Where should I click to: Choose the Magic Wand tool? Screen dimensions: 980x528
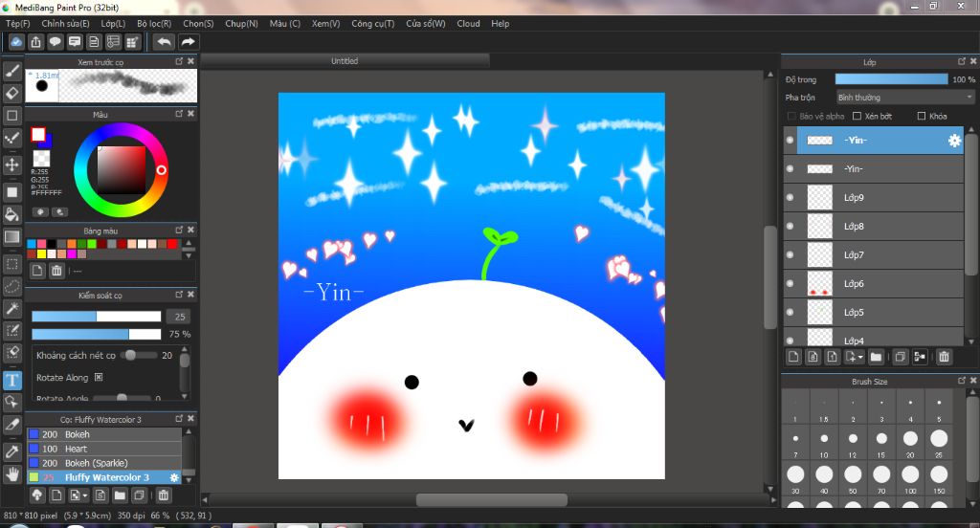pos(11,308)
